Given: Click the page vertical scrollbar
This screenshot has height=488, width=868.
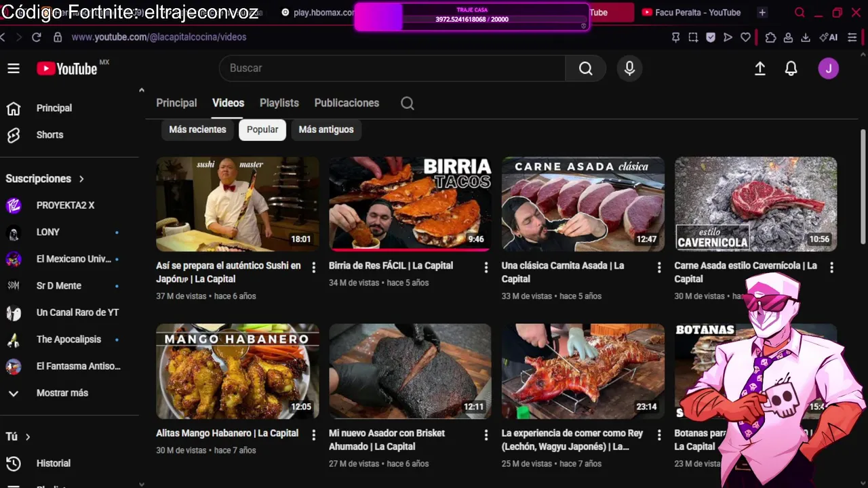Looking at the screenshot, I should (863, 186).
